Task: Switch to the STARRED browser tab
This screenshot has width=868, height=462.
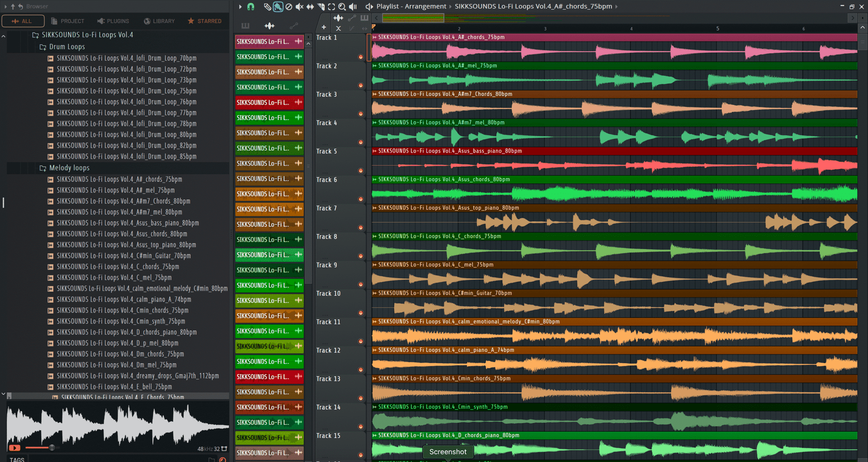Action: point(205,21)
